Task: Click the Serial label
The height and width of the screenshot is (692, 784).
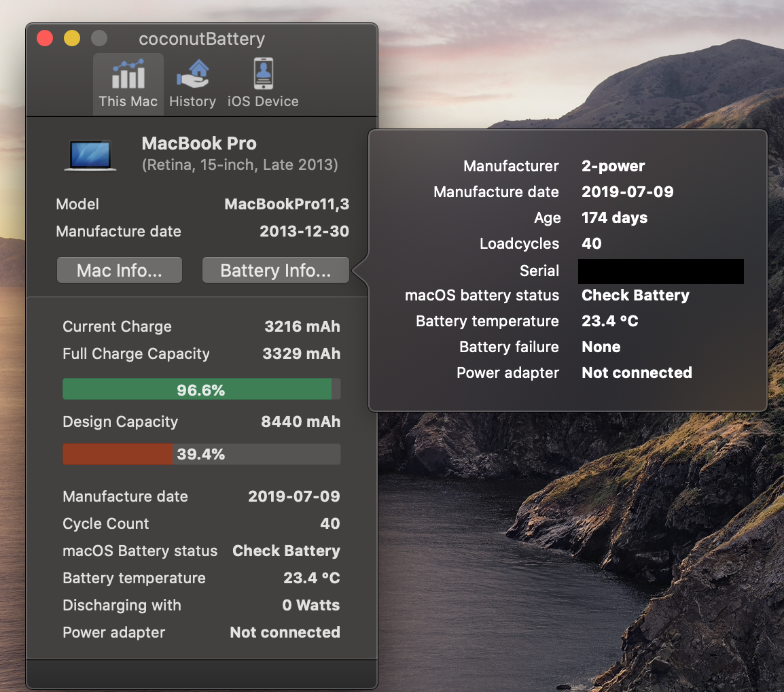Action: click(x=539, y=271)
